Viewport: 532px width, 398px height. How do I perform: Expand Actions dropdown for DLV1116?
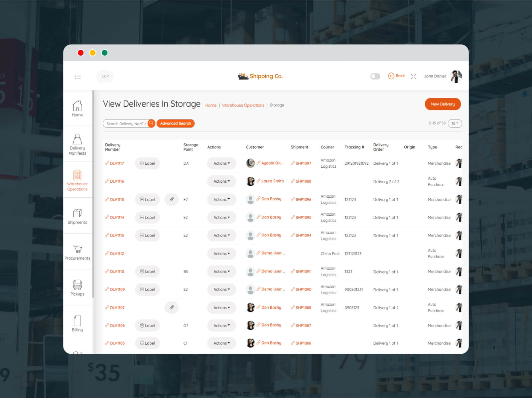tap(221, 181)
